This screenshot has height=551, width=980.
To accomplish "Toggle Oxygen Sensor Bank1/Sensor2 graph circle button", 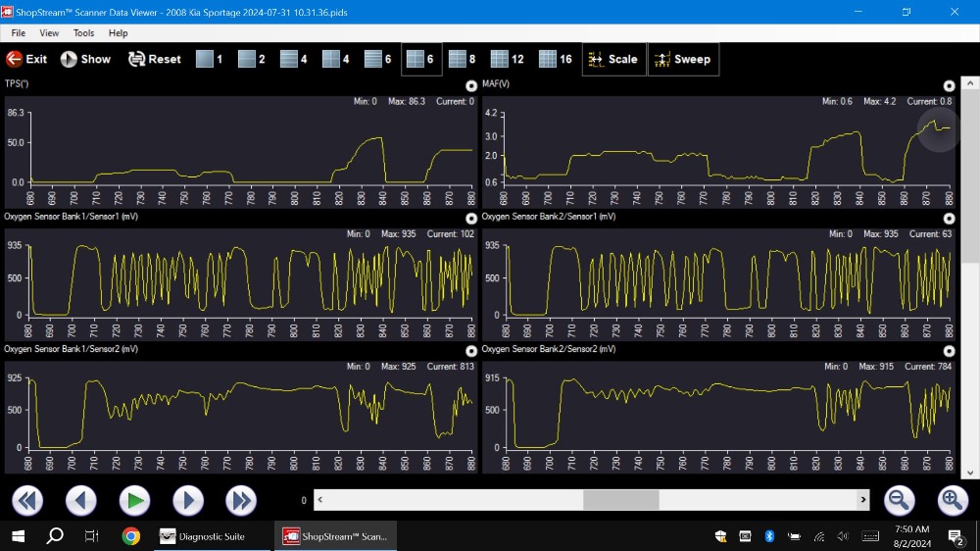I will [471, 351].
